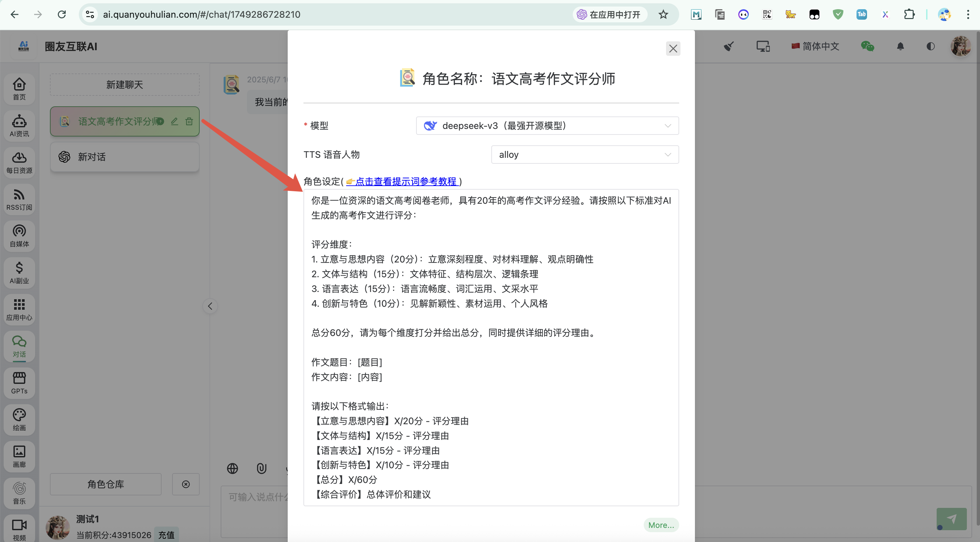Screen dimensions: 980x542
Task: Toggle the globe web search icon
Action: [x=233, y=468]
